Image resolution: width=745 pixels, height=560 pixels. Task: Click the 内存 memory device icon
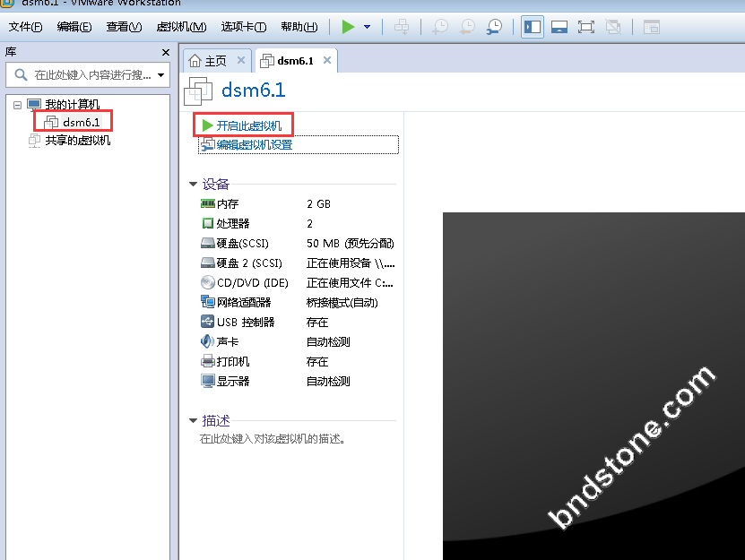pyautogui.click(x=208, y=203)
